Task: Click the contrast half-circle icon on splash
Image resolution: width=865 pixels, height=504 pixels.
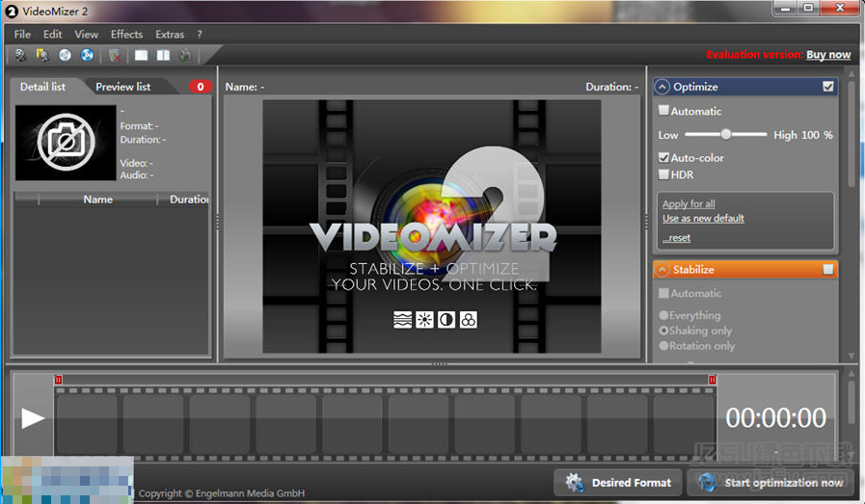Action: tap(446, 319)
